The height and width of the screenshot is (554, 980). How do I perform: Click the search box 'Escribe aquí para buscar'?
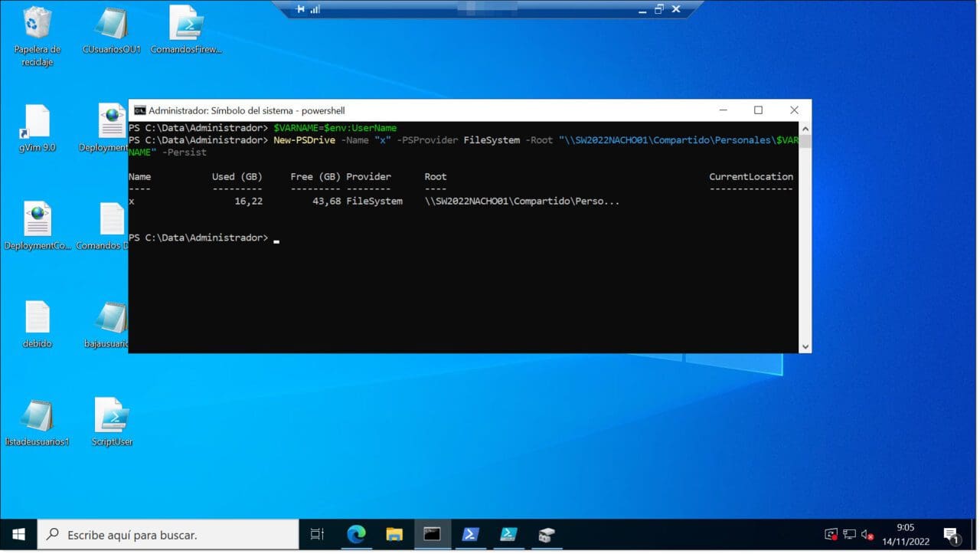[x=168, y=535]
